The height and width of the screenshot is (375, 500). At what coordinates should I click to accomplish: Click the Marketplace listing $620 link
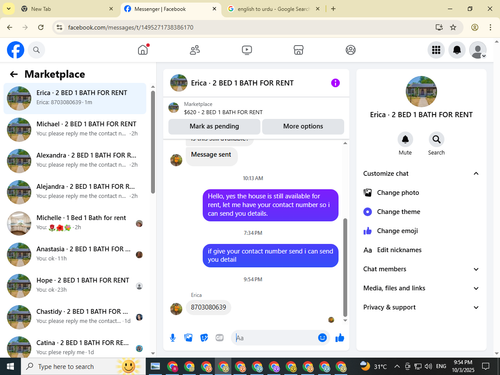tap(223, 112)
